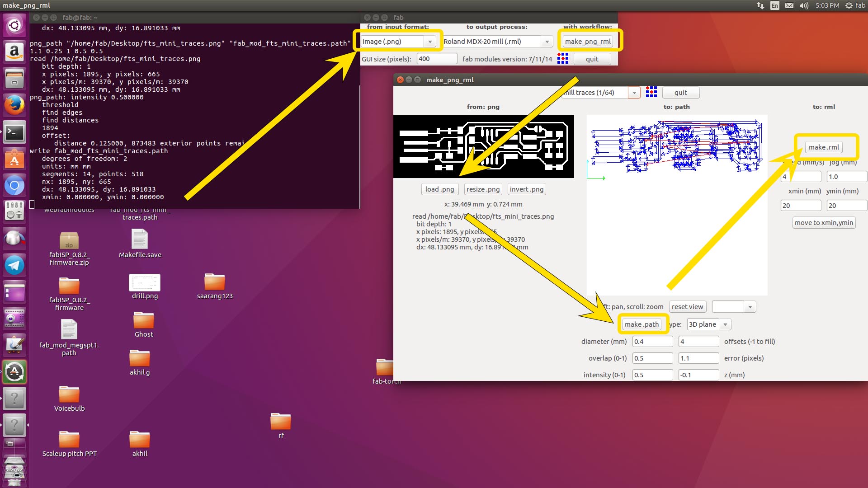
Task: Open the saarang123 folder on the desktop
Action: point(214,282)
